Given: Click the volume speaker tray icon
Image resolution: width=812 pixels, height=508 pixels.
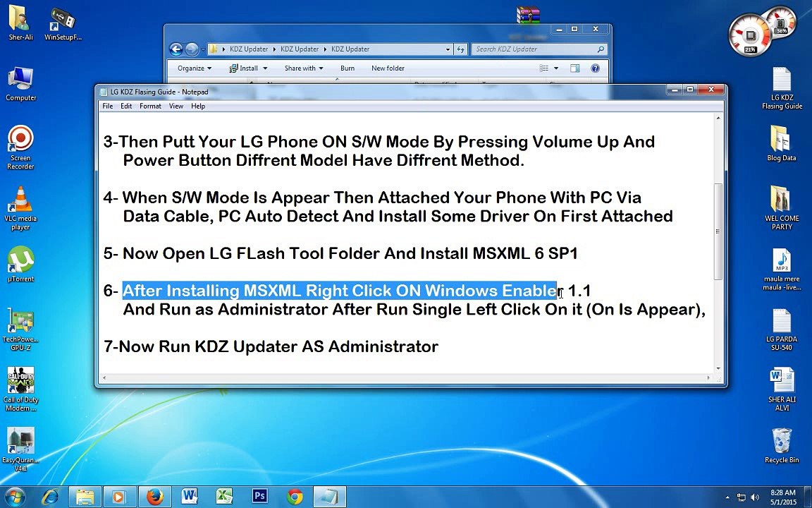Looking at the screenshot, I should click(755, 497).
